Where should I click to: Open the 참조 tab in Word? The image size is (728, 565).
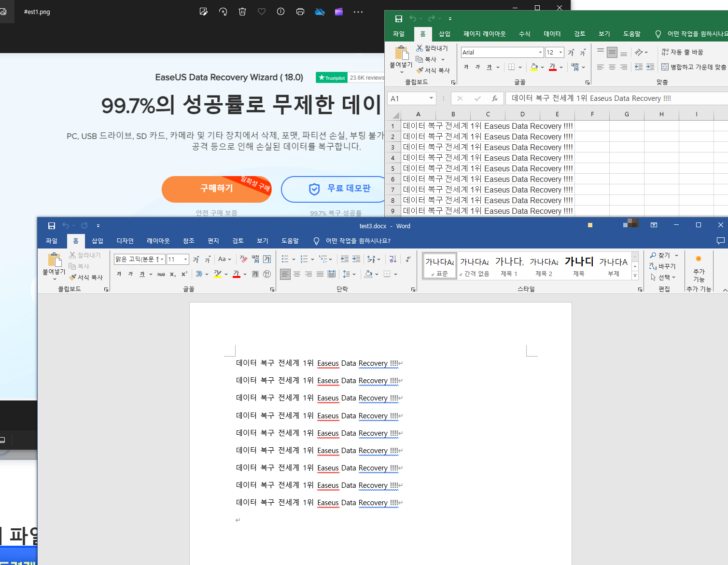click(x=189, y=241)
